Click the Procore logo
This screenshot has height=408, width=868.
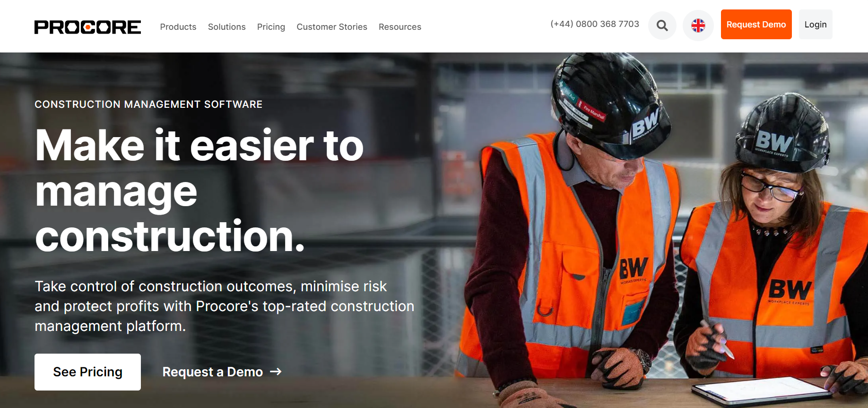pyautogui.click(x=87, y=27)
